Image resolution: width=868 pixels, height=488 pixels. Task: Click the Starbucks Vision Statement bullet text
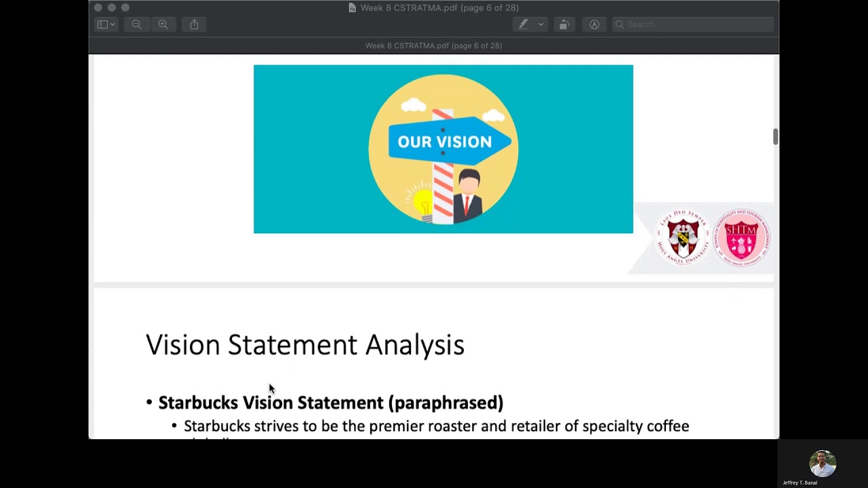point(331,403)
